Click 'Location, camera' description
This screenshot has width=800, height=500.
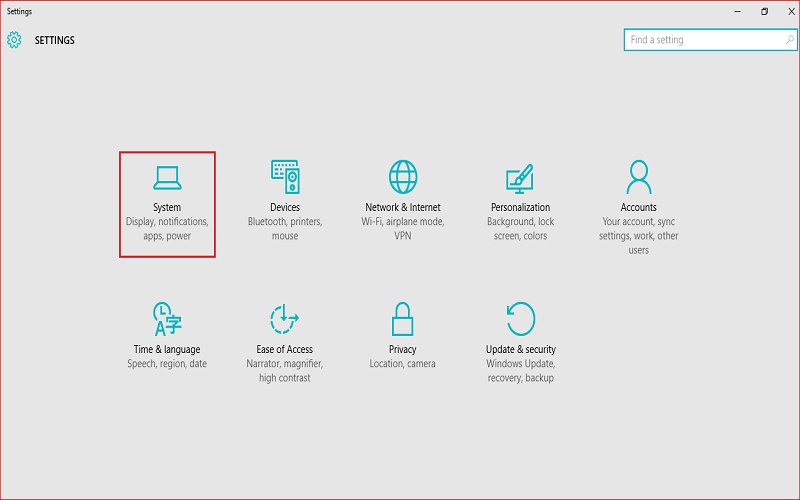point(403,364)
